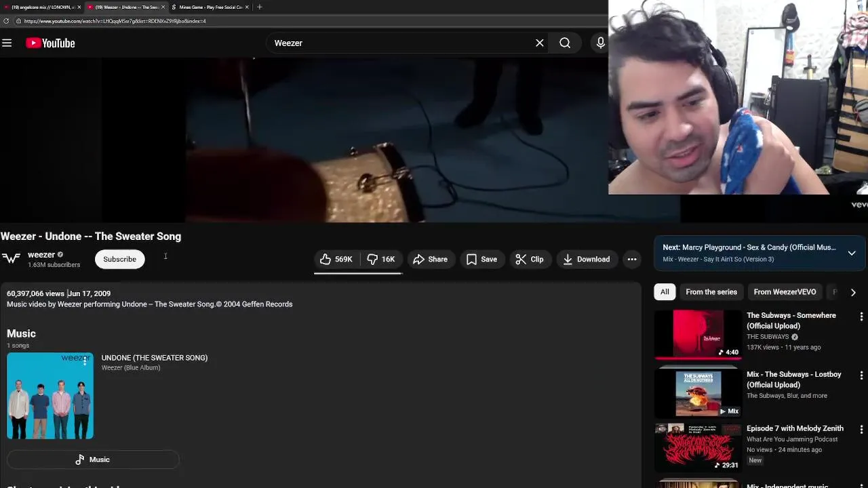Viewport: 868px width, 488px height.
Task: Click the Music category button
Action: click(x=93, y=460)
